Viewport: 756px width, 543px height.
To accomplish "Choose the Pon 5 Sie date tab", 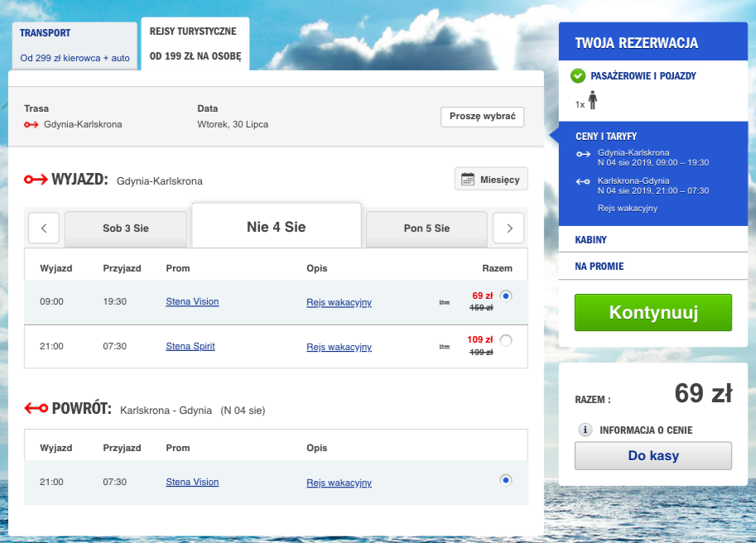I will (426, 228).
